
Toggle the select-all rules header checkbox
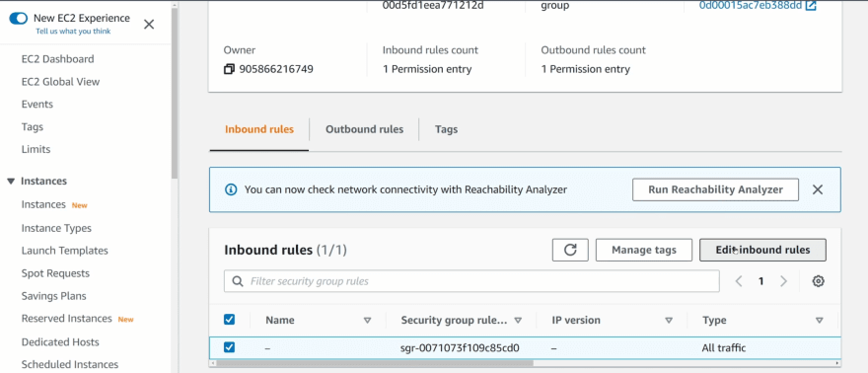click(x=229, y=320)
